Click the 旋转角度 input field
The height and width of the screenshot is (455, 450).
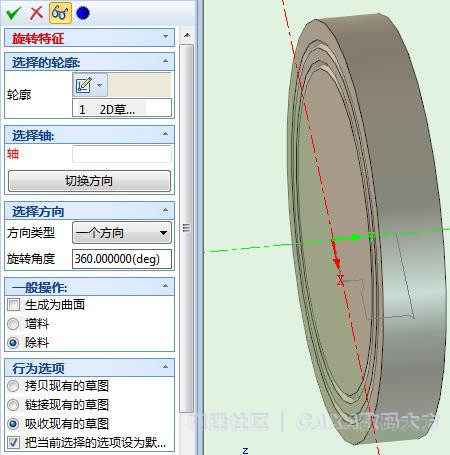click(x=122, y=259)
